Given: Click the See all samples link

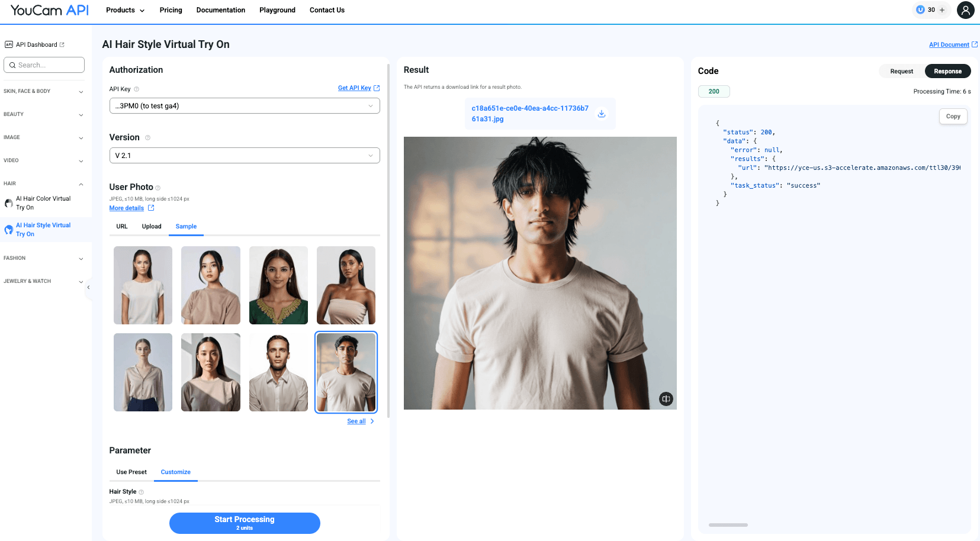Looking at the screenshot, I should [356, 421].
